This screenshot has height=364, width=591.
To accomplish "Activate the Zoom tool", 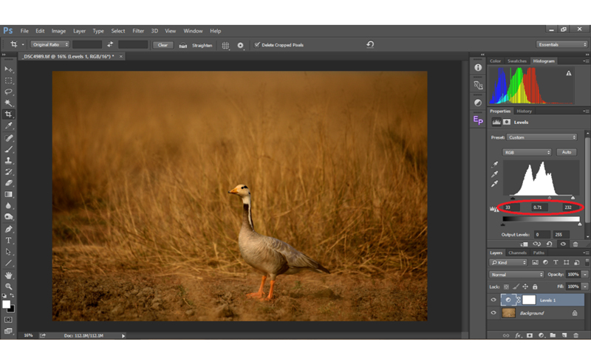I will 9,286.
